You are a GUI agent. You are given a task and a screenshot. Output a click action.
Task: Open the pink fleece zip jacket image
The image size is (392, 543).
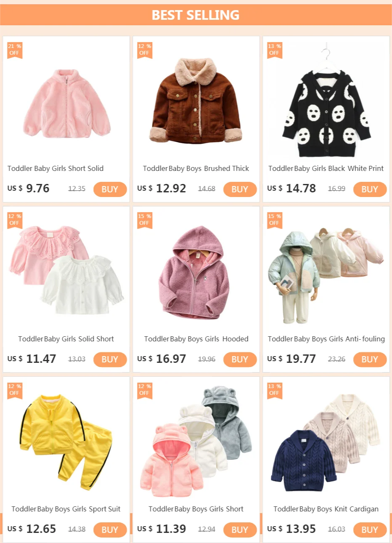(66, 103)
